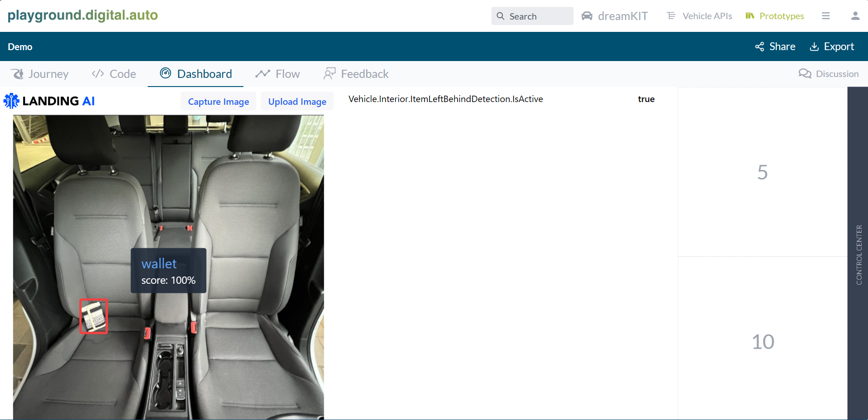Upload an image for detection
This screenshot has height=420, width=868.
[x=297, y=101]
